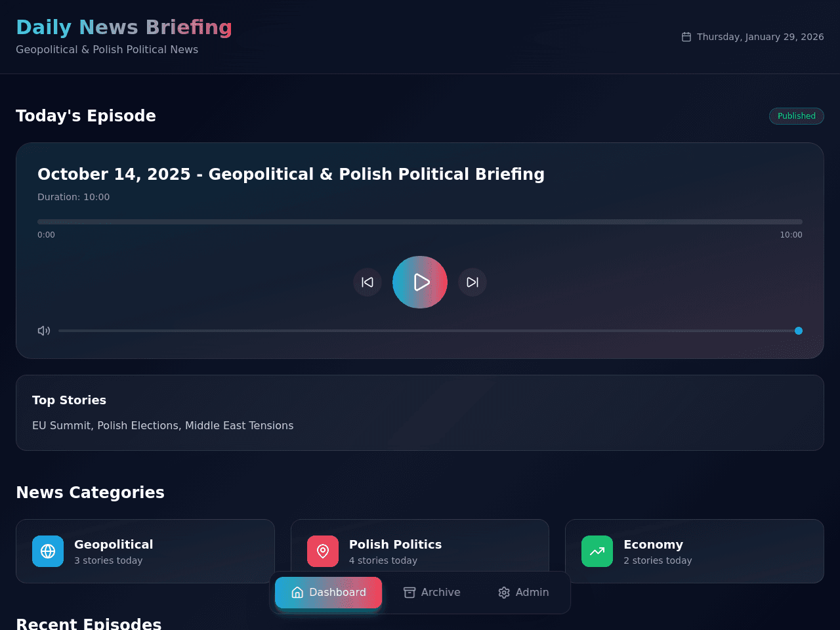Open the Economy category card
This screenshot has width=840, height=630.
pyautogui.click(x=694, y=551)
